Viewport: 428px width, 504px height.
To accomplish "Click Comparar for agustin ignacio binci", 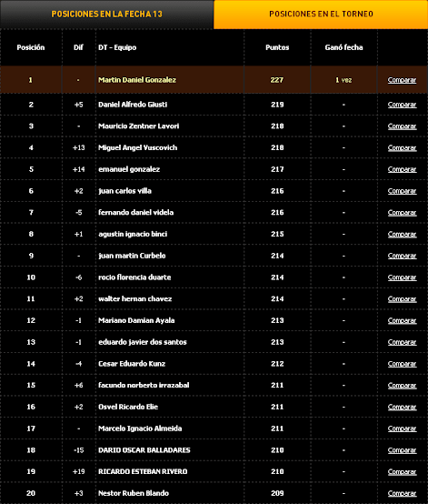I will (402, 234).
